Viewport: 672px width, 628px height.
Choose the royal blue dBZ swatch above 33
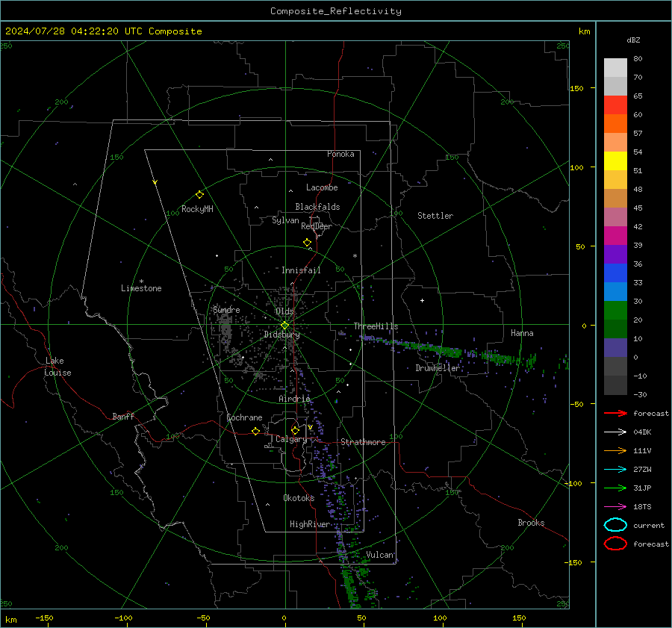tap(615, 273)
